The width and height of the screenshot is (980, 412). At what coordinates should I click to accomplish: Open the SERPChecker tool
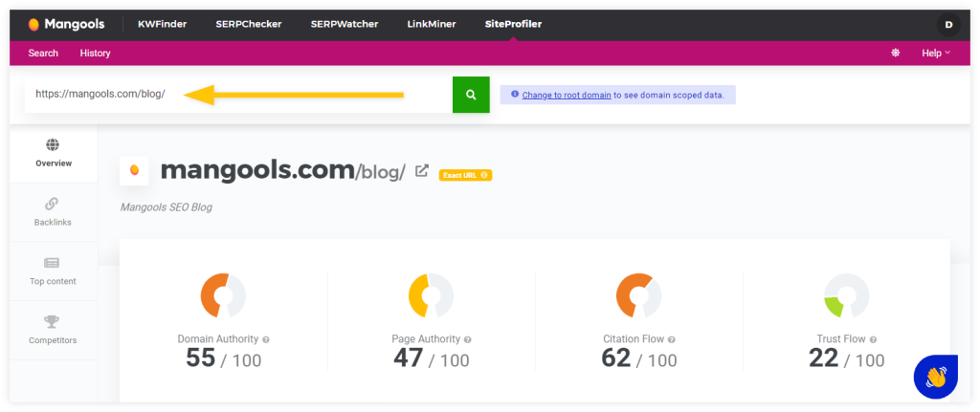(249, 24)
